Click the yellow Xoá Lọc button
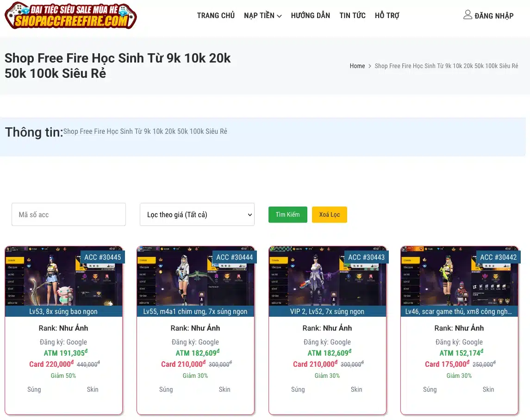Image resolution: width=530 pixels, height=420 pixels. (x=330, y=214)
